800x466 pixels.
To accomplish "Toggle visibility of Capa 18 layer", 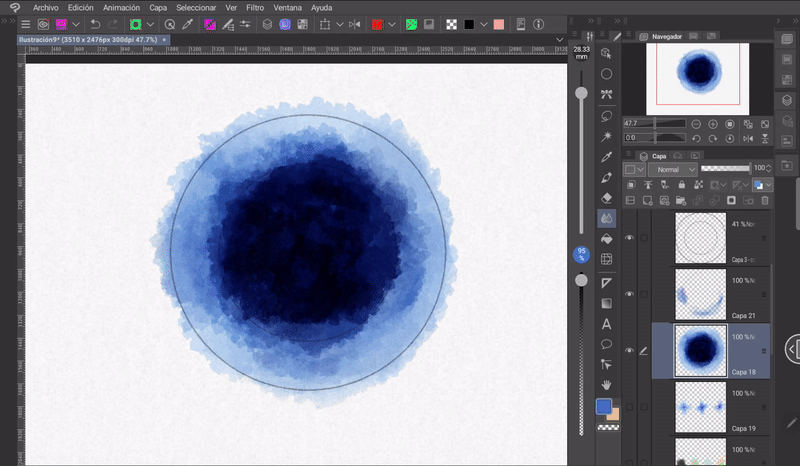I will [629, 351].
